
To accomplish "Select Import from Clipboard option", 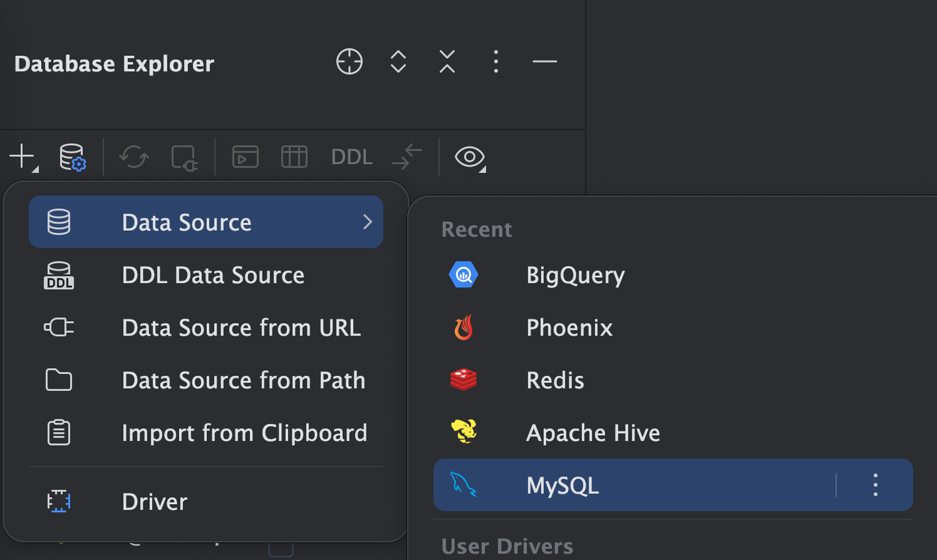I will click(244, 433).
